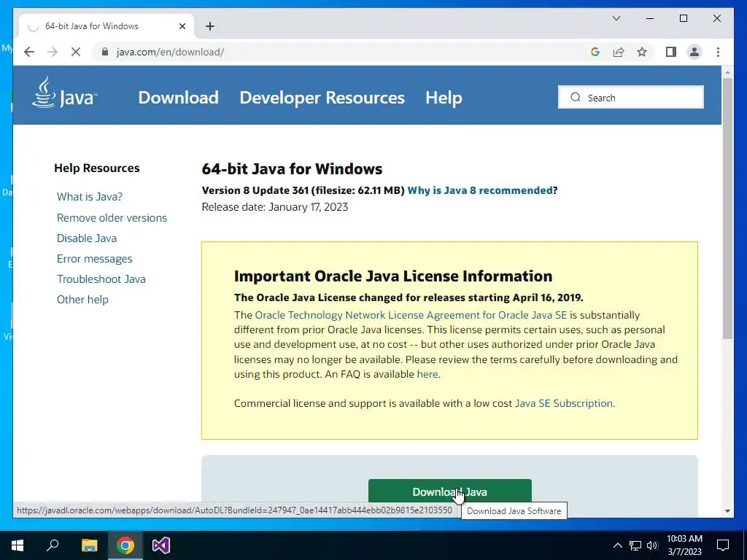
Task: Click '64-bit Java for Windows' heading
Action: pyautogui.click(x=292, y=169)
